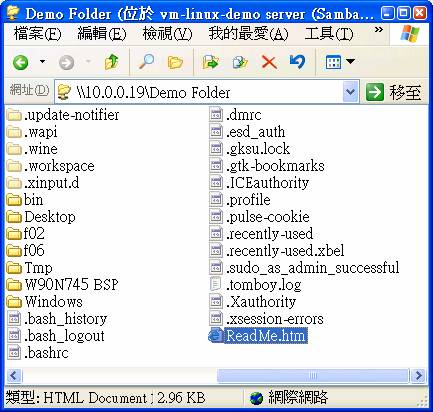The image size is (433, 412).
Task: Open the 檔案(F) menu
Action: click(37, 34)
